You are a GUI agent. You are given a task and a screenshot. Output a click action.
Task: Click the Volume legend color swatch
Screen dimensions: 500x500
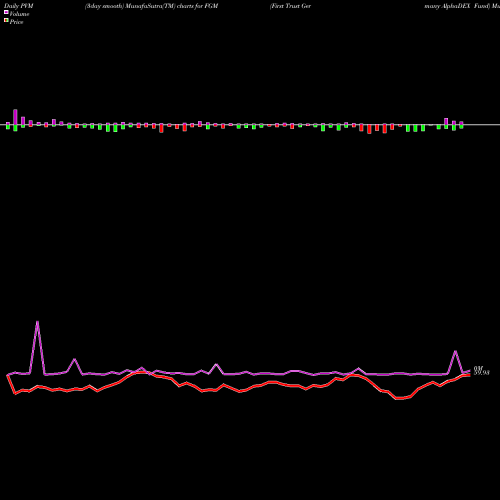point(6,13)
